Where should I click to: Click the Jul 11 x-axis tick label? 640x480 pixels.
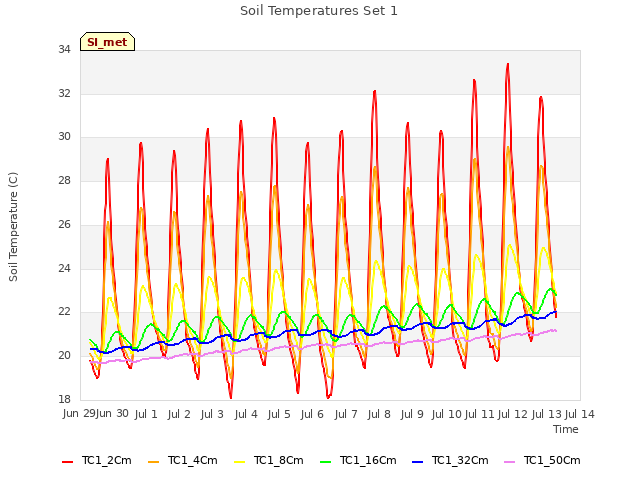[x=480, y=414]
